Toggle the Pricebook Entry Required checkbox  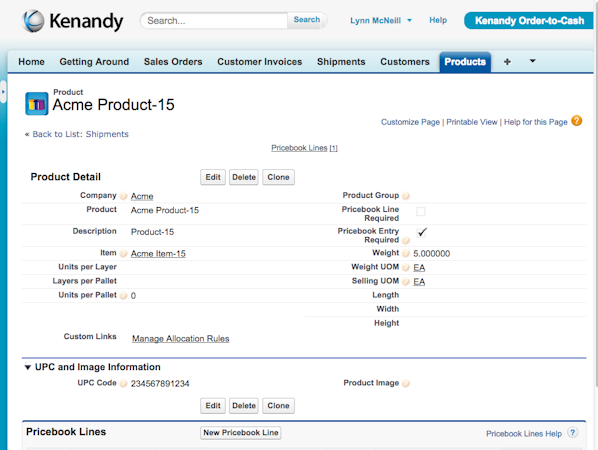pyautogui.click(x=421, y=232)
